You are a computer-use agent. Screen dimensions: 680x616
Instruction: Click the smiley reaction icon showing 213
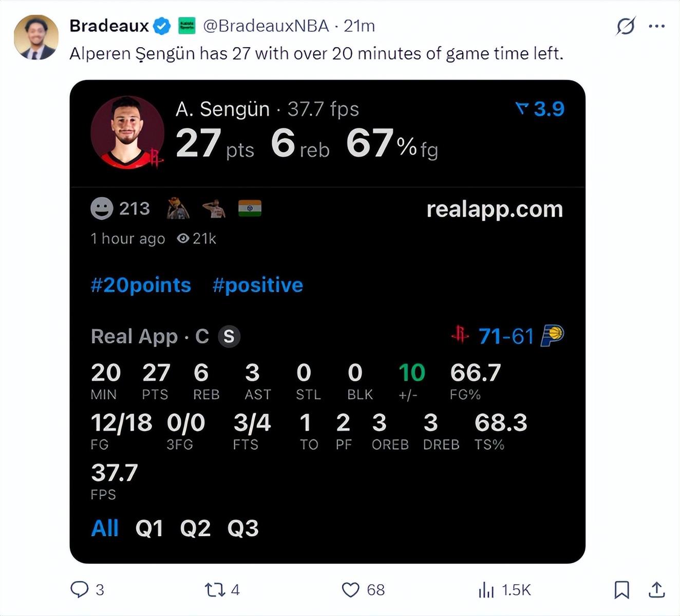(102, 208)
